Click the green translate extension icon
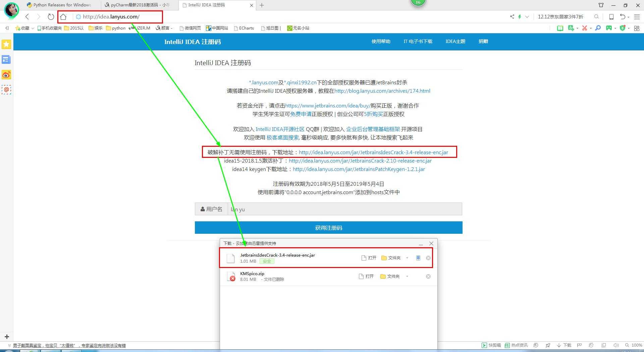The height and width of the screenshot is (352, 644). (571, 28)
